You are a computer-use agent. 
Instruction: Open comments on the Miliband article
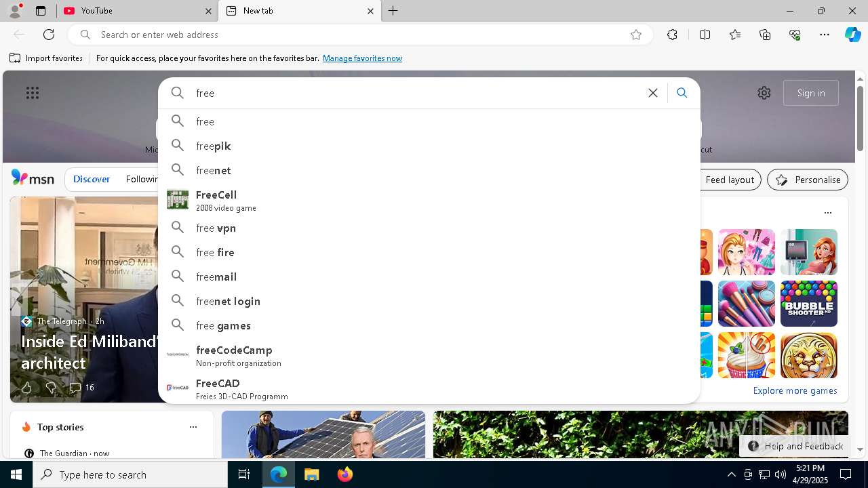pos(81,388)
